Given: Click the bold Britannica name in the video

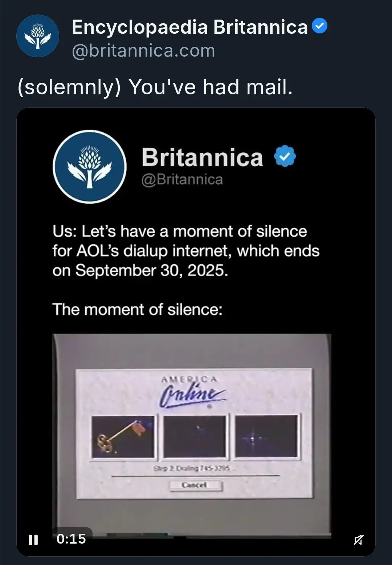Looking at the screenshot, I should (202, 157).
